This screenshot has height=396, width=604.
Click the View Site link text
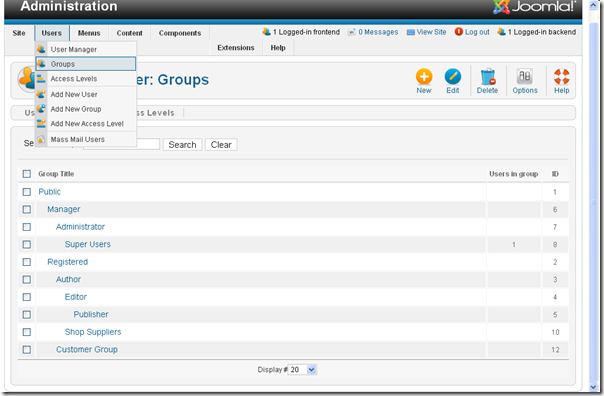tap(431, 32)
